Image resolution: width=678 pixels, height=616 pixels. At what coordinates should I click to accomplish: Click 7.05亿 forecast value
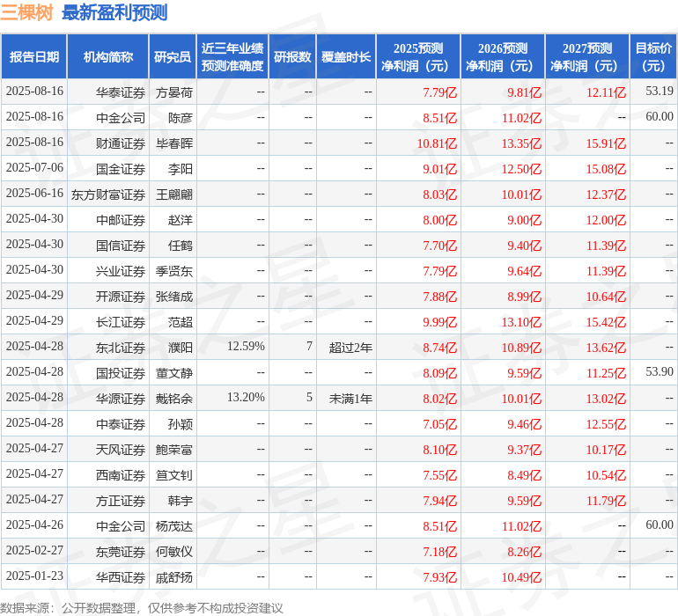pos(439,424)
